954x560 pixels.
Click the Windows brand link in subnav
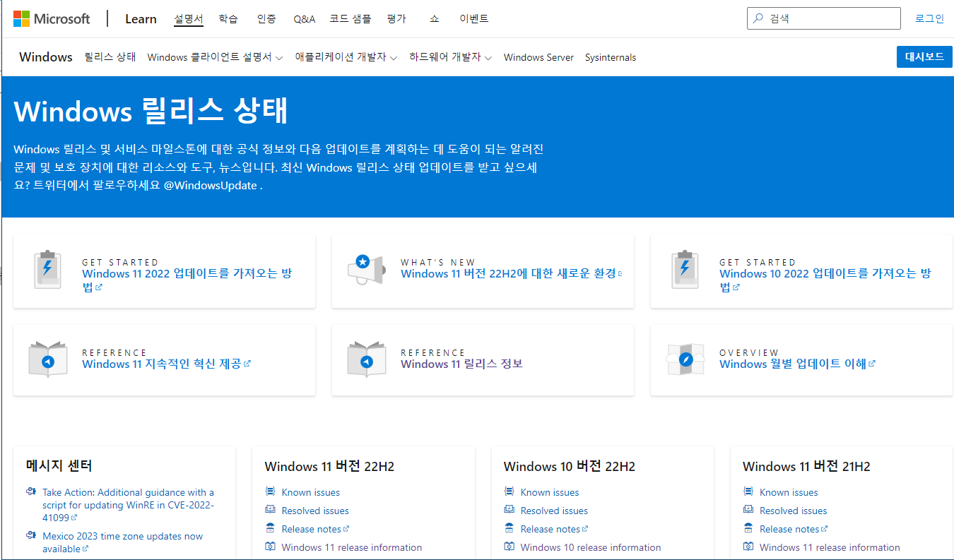click(x=46, y=57)
